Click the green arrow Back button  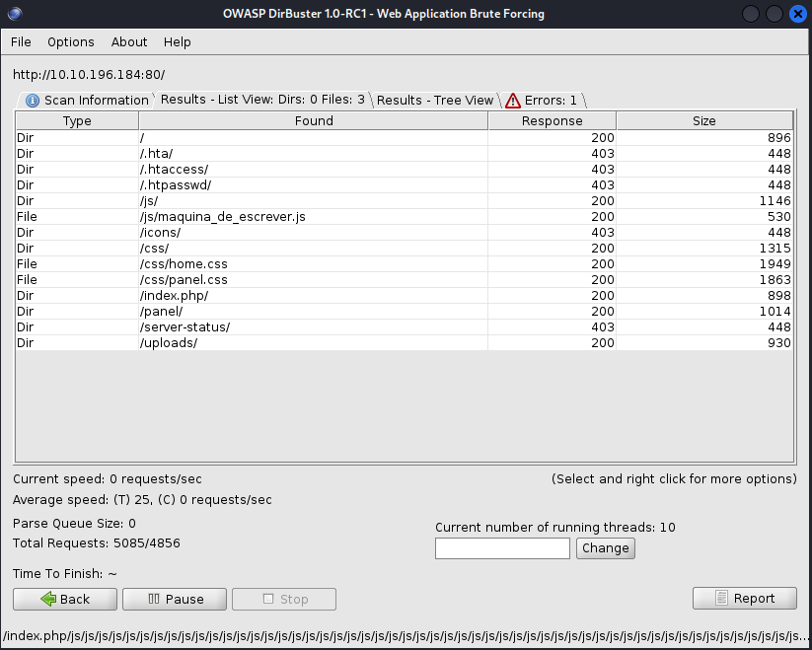tap(65, 599)
